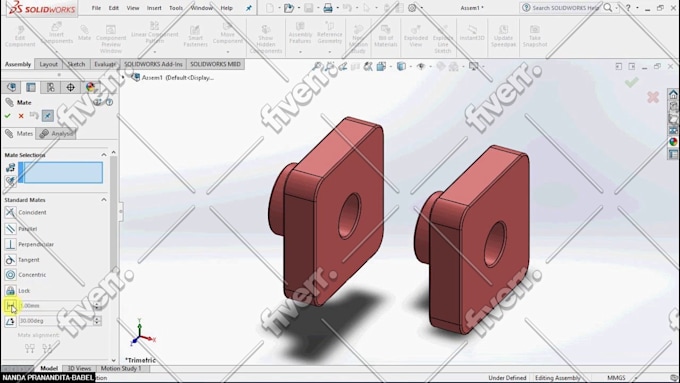This screenshot has width=680, height=383.
Task: Activate the Angle mate icon
Action: click(10, 321)
